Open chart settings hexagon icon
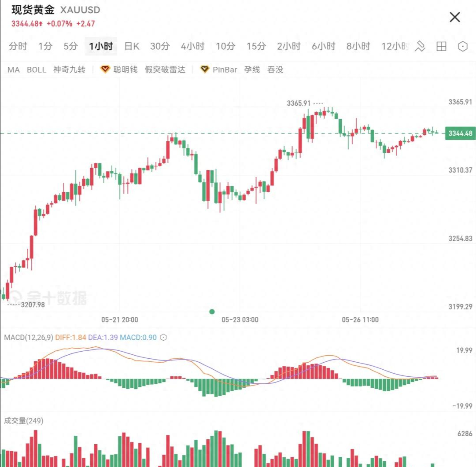 pos(462,46)
